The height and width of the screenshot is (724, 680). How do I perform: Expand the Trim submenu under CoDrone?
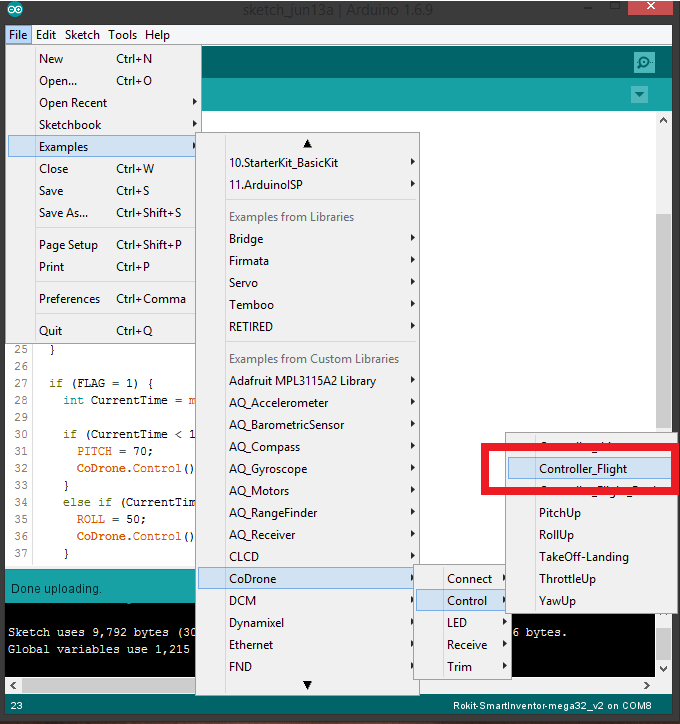(460, 667)
